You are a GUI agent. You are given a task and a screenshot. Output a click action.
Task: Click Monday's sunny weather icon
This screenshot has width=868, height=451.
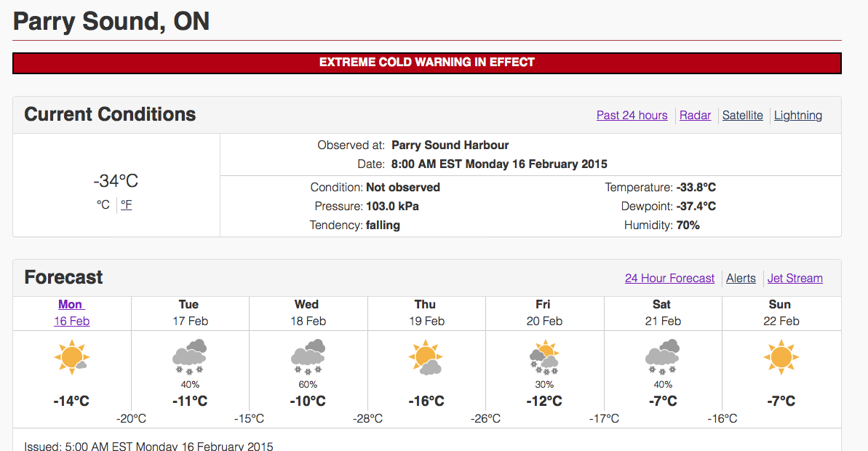pos(71,357)
